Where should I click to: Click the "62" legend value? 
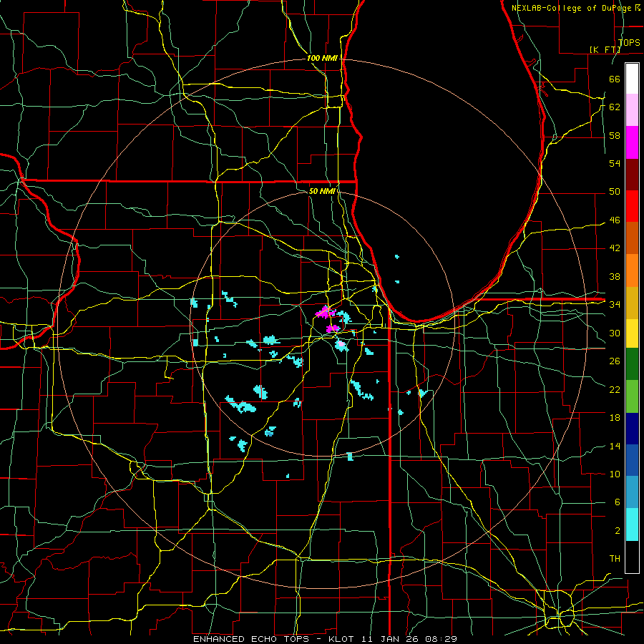[x=615, y=107]
